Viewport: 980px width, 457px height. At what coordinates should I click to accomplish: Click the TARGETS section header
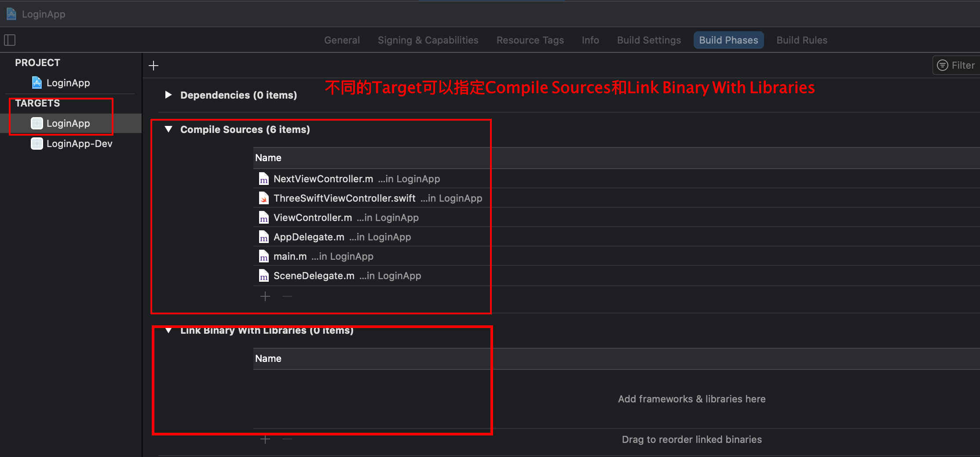click(x=37, y=103)
